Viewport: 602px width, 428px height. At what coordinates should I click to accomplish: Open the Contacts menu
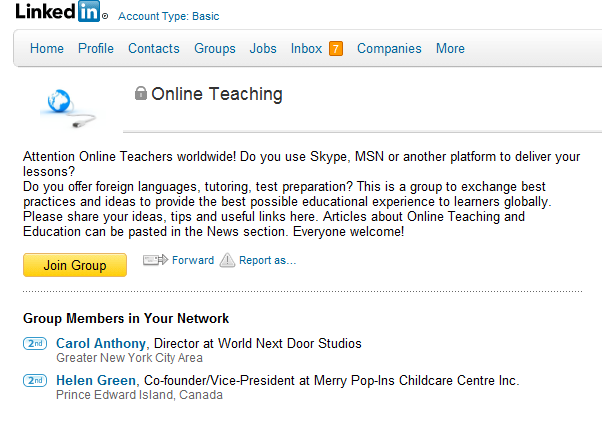[x=154, y=48]
